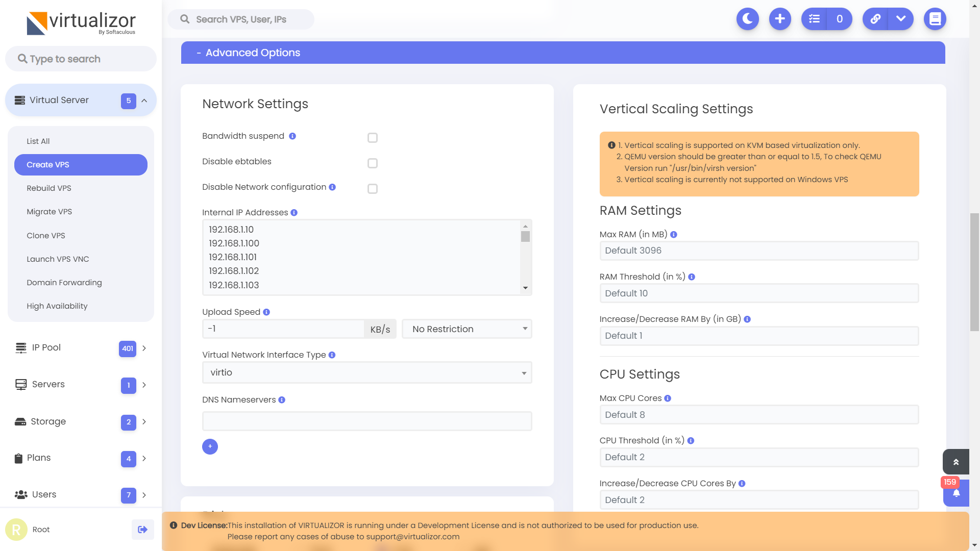The image size is (980, 551).
Task: Click the Max RAM input field
Action: (759, 251)
